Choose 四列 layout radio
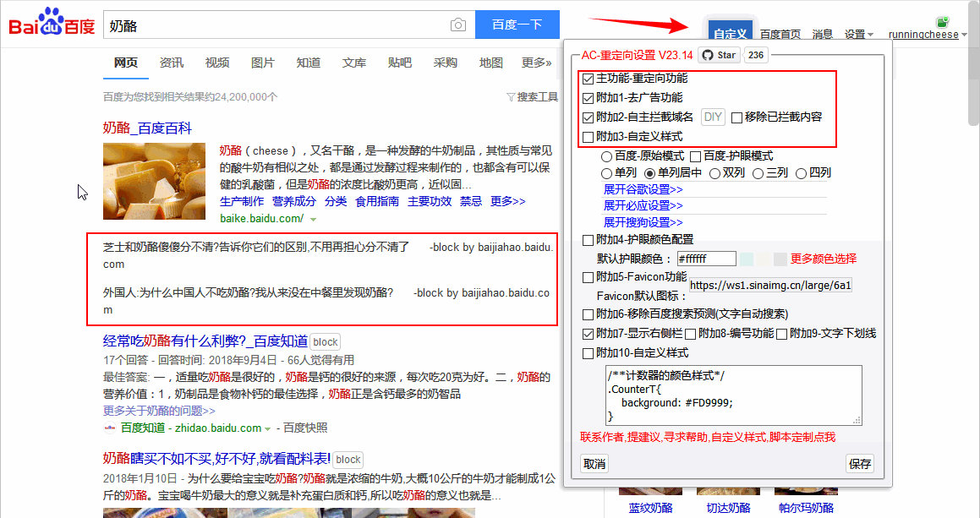The height and width of the screenshot is (518, 980). 802,173
